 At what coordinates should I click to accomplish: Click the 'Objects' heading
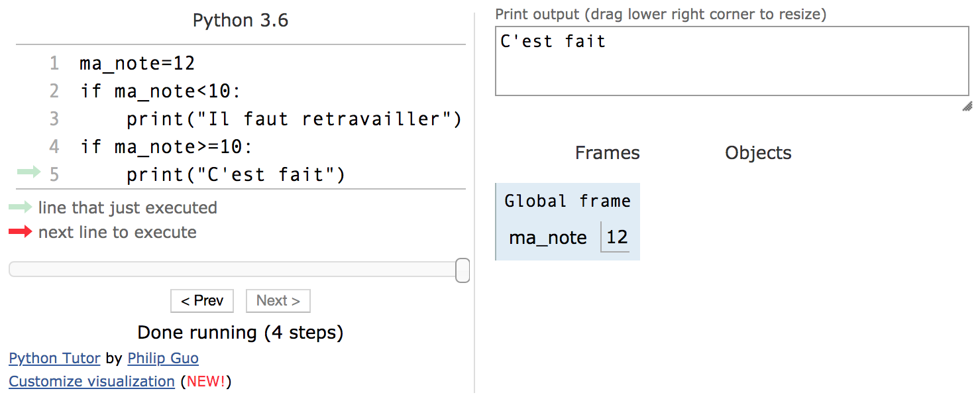758,153
